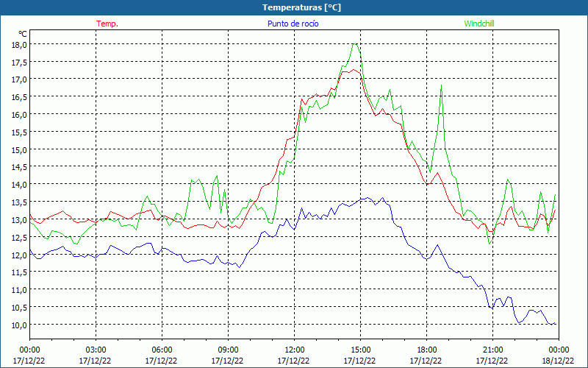Select the blue 'Punto de rocío' legend label

pos(293,24)
